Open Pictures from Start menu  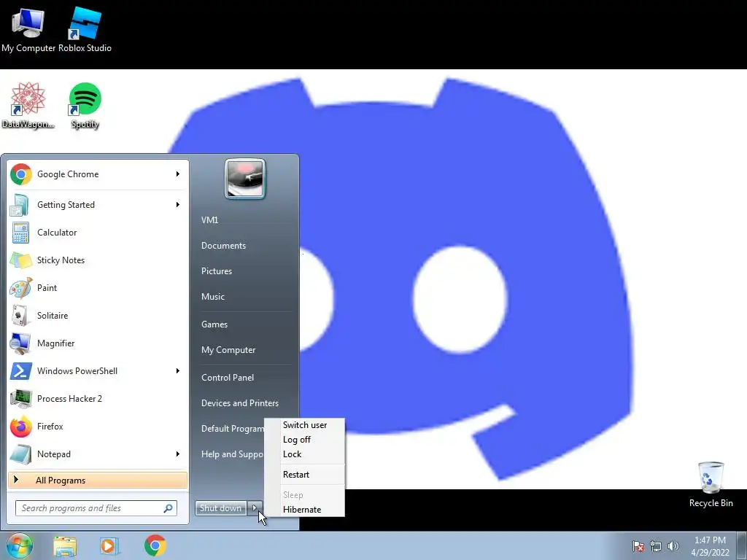point(217,271)
